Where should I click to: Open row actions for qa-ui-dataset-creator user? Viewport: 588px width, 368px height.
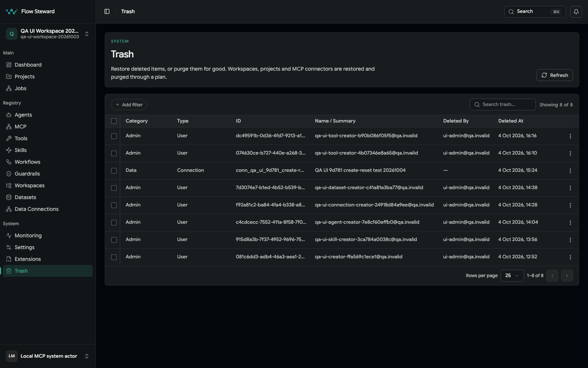coord(570,188)
